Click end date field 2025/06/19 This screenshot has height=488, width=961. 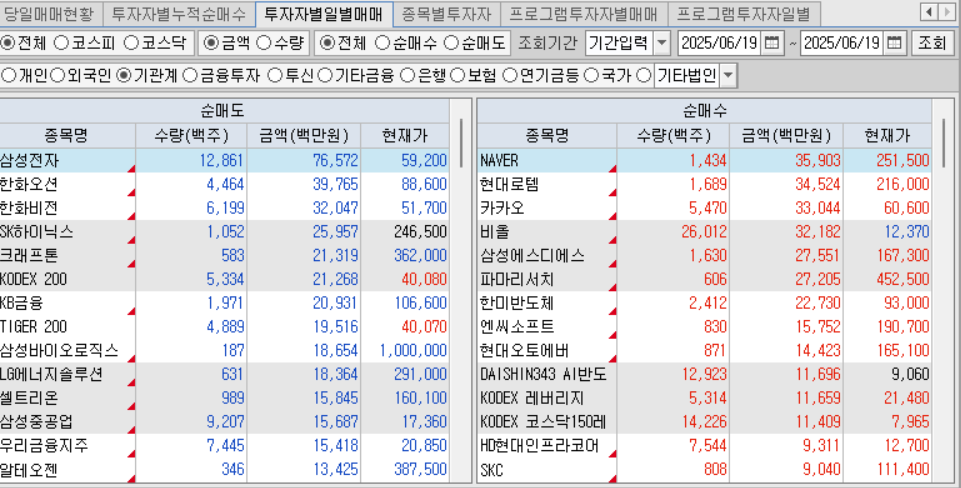[843, 43]
